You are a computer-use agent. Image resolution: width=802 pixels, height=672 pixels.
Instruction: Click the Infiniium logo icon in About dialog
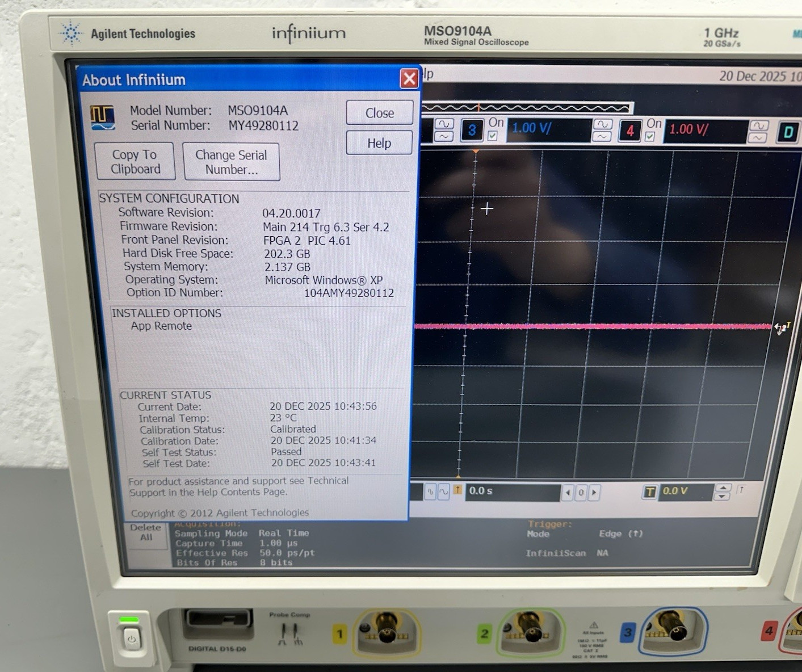103,117
